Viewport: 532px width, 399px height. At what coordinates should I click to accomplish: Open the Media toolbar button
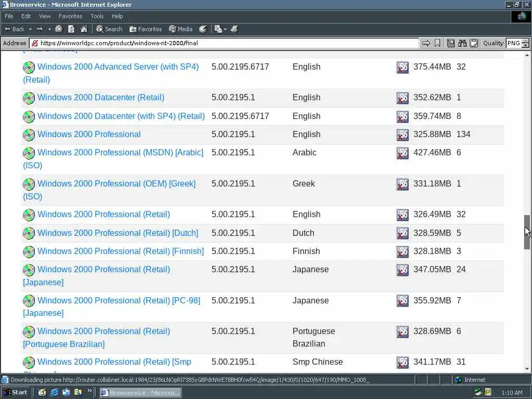[x=181, y=29]
